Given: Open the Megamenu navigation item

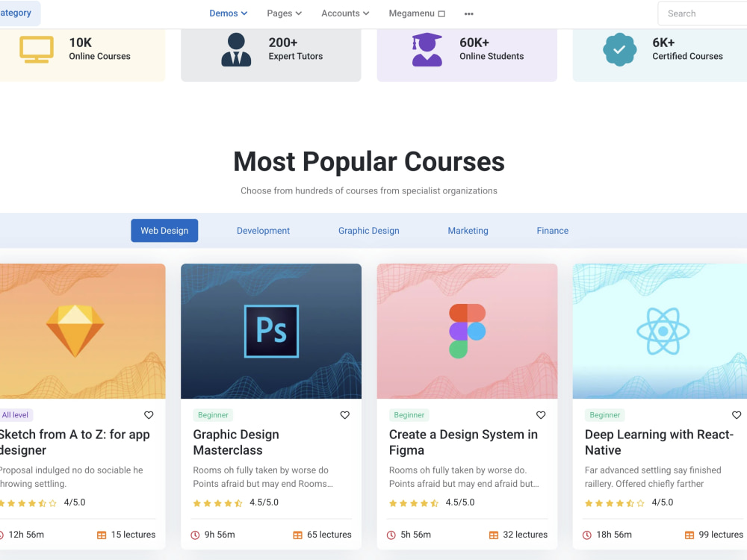Looking at the screenshot, I should tap(417, 13).
